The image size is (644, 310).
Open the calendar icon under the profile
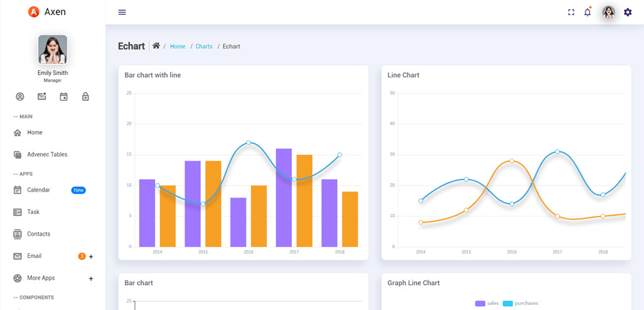(64, 97)
